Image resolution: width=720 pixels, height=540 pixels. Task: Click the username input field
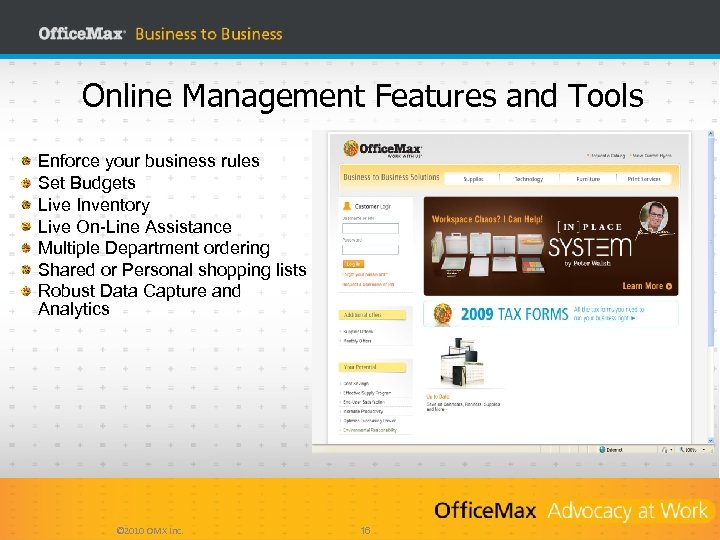370,228
